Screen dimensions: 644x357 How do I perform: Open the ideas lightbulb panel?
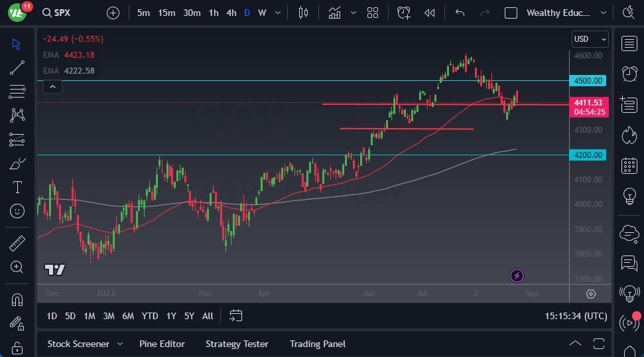(629, 196)
